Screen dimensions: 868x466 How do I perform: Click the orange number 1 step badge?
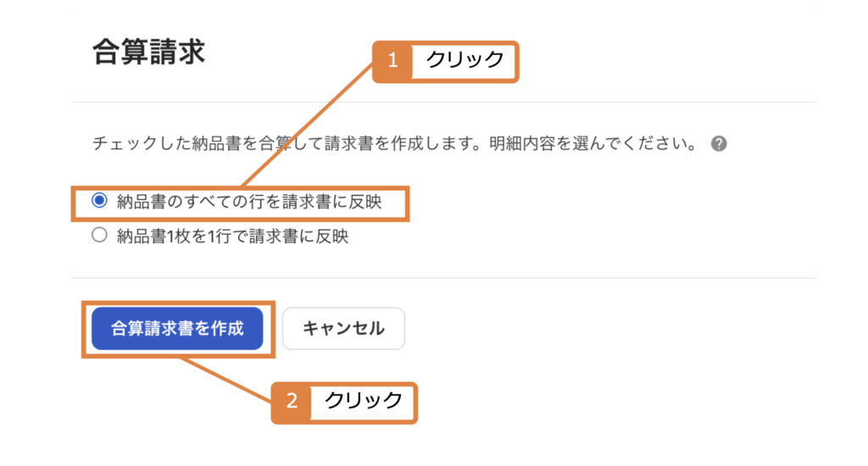[x=392, y=60]
